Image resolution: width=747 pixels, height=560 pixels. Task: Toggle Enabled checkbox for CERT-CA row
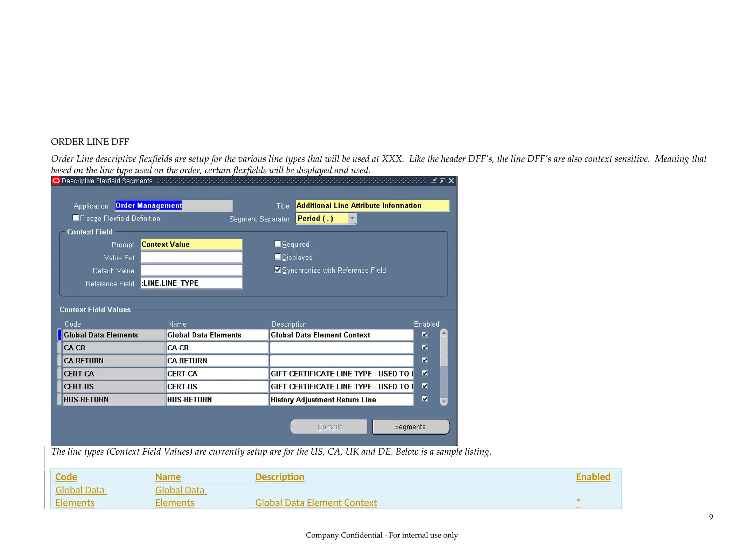coord(425,373)
